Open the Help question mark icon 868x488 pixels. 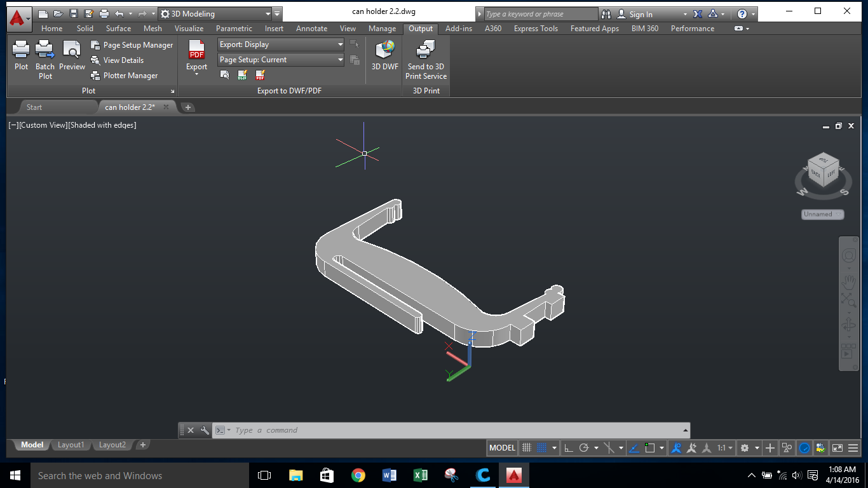coord(742,14)
